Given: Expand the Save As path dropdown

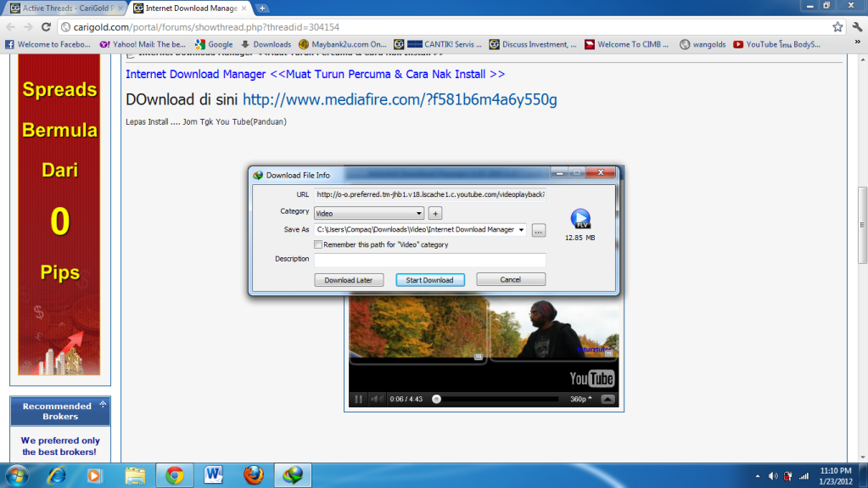Looking at the screenshot, I should [x=521, y=229].
